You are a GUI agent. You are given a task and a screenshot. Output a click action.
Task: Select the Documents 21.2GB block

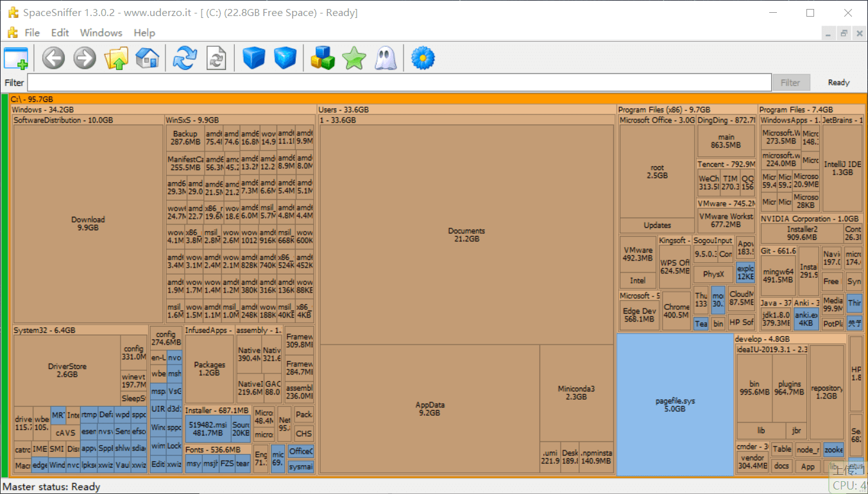pyautogui.click(x=466, y=235)
